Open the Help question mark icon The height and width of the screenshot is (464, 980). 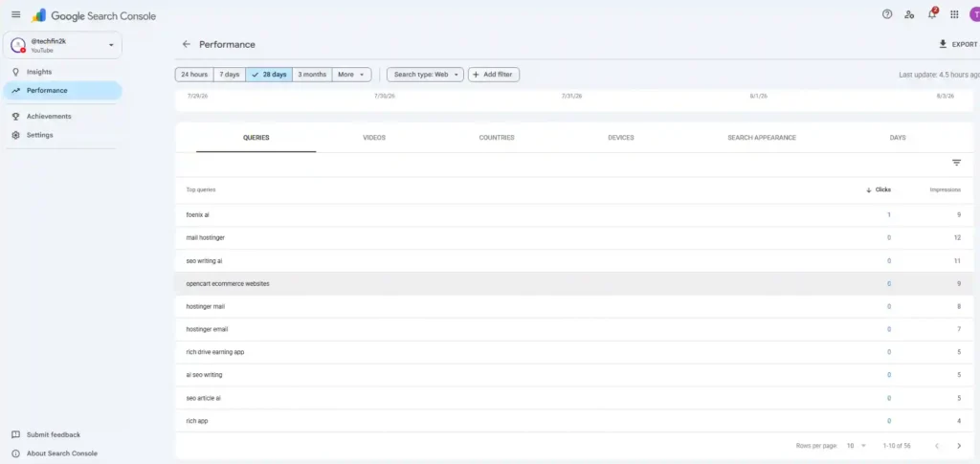point(887,14)
